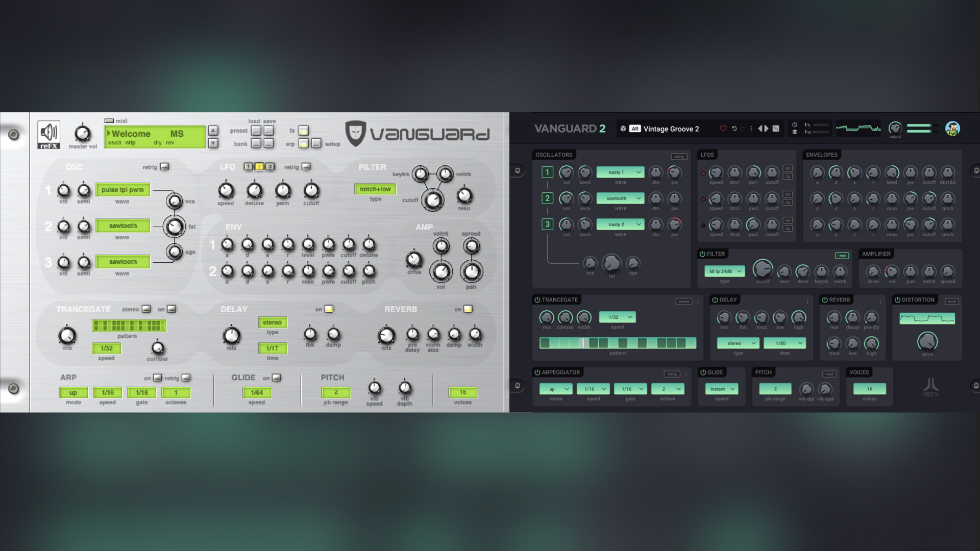Click Trancegate pattern grid in classic Vanguard
980x551 pixels.
129,325
